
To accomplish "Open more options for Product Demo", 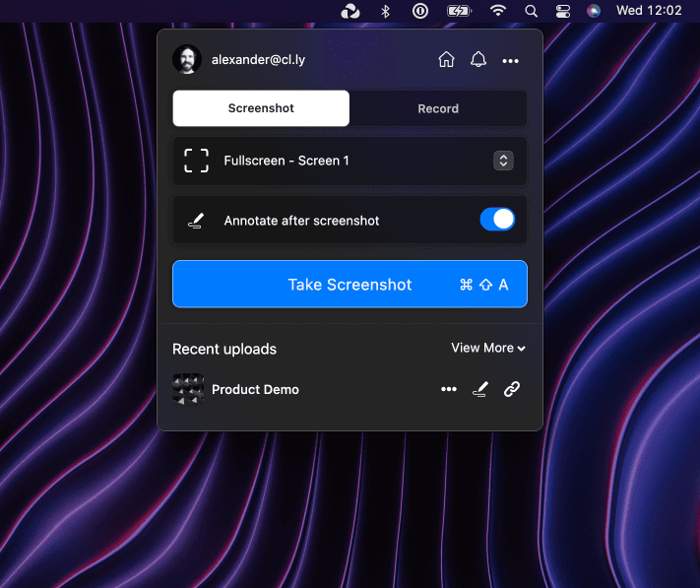I will [449, 389].
